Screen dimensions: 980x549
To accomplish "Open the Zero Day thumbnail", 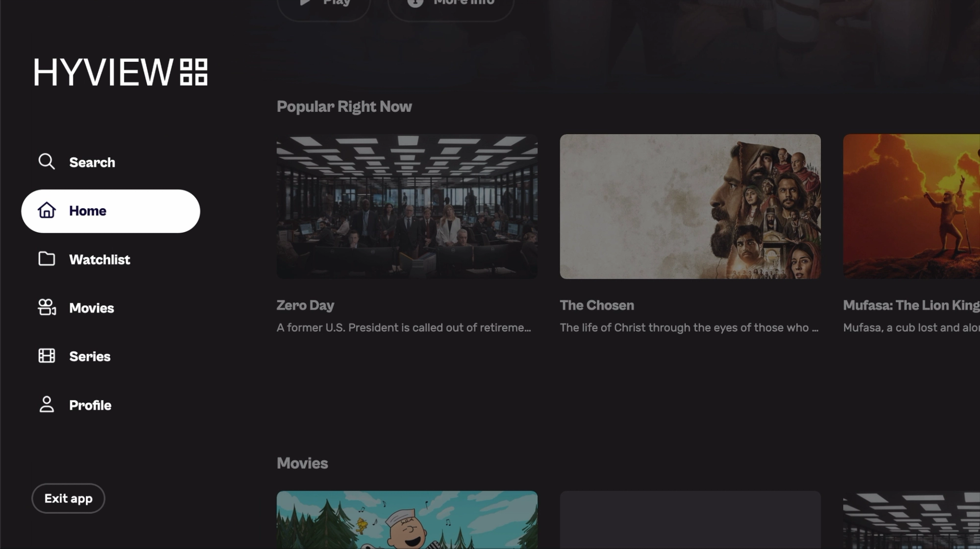I will (x=407, y=206).
